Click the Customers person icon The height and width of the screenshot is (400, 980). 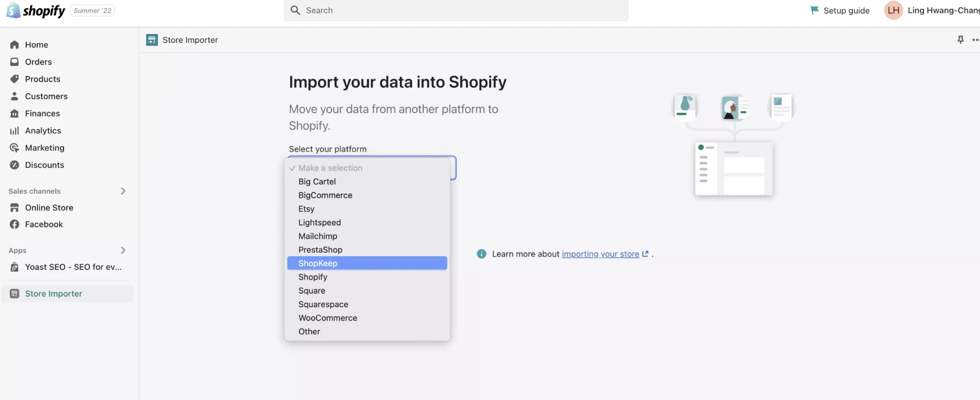14,96
